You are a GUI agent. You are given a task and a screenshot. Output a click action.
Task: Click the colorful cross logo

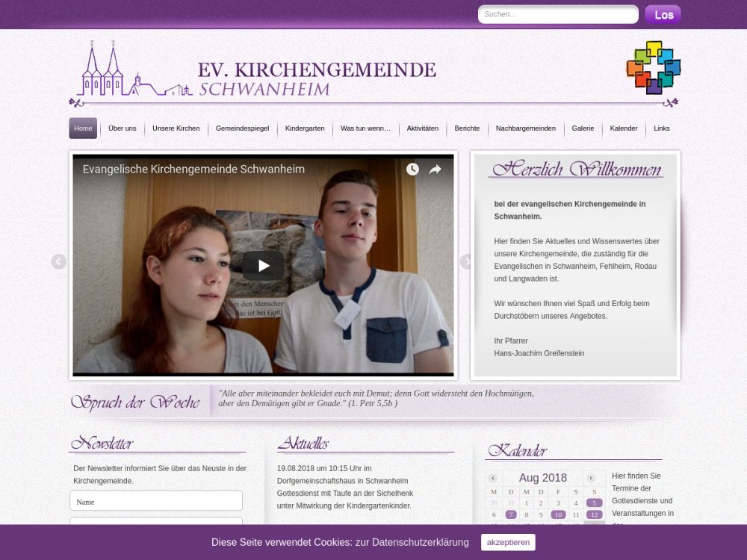[653, 67]
